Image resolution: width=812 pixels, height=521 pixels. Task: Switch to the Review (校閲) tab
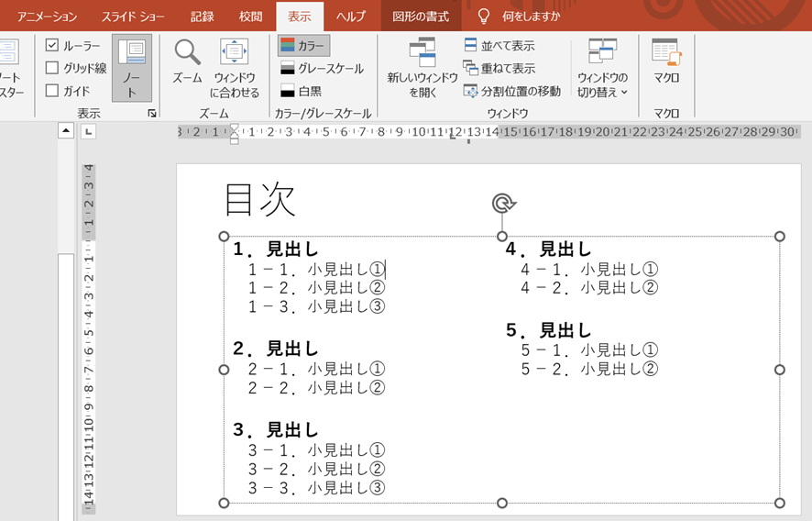250,17
